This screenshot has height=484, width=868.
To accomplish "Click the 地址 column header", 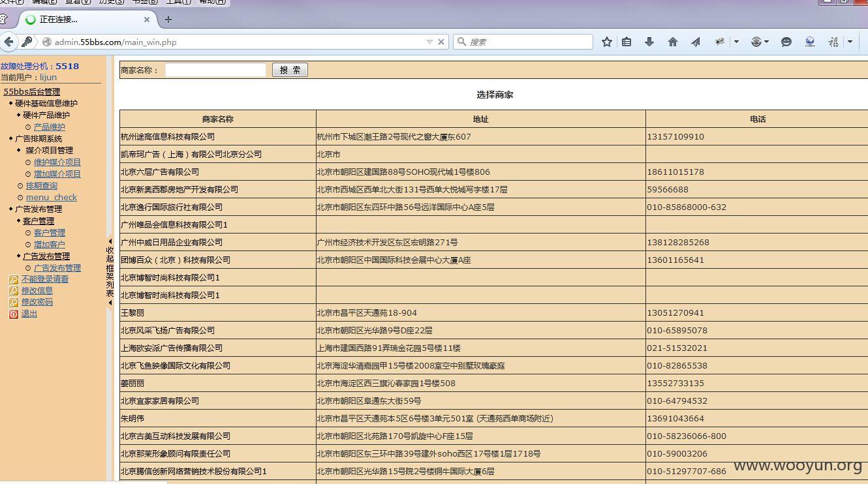I will point(481,119).
